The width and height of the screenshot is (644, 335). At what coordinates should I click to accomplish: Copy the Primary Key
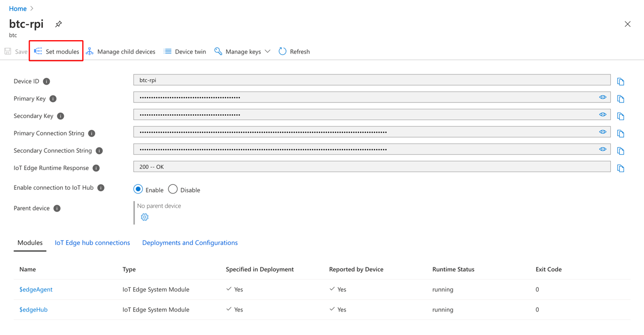[x=620, y=99]
